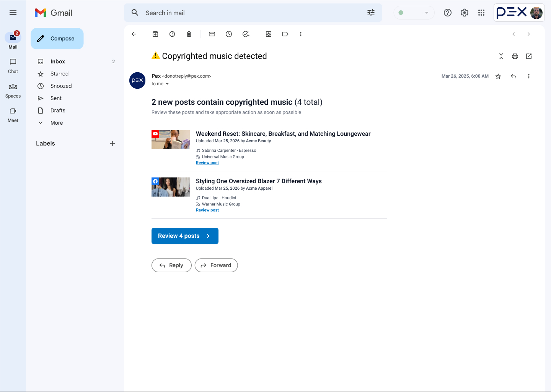Switch to the Chat section
551x392 pixels.
13,66
